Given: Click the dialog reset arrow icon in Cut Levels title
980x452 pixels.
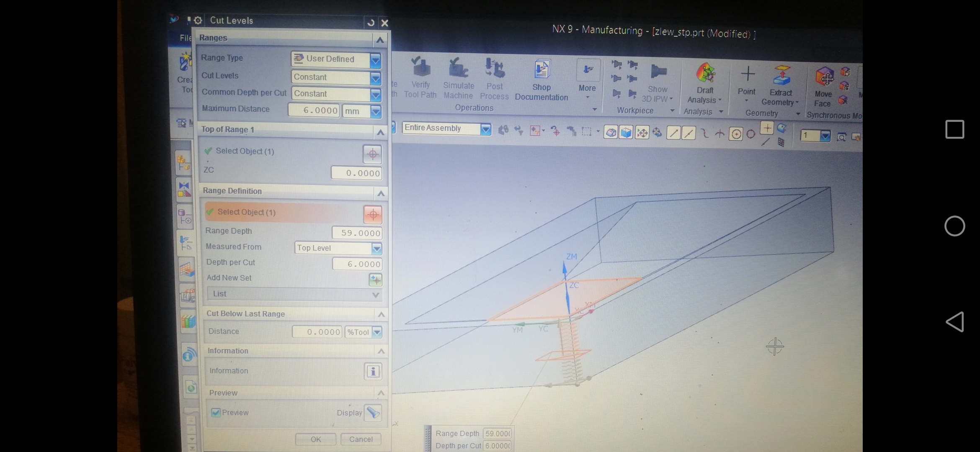Looking at the screenshot, I should (371, 23).
